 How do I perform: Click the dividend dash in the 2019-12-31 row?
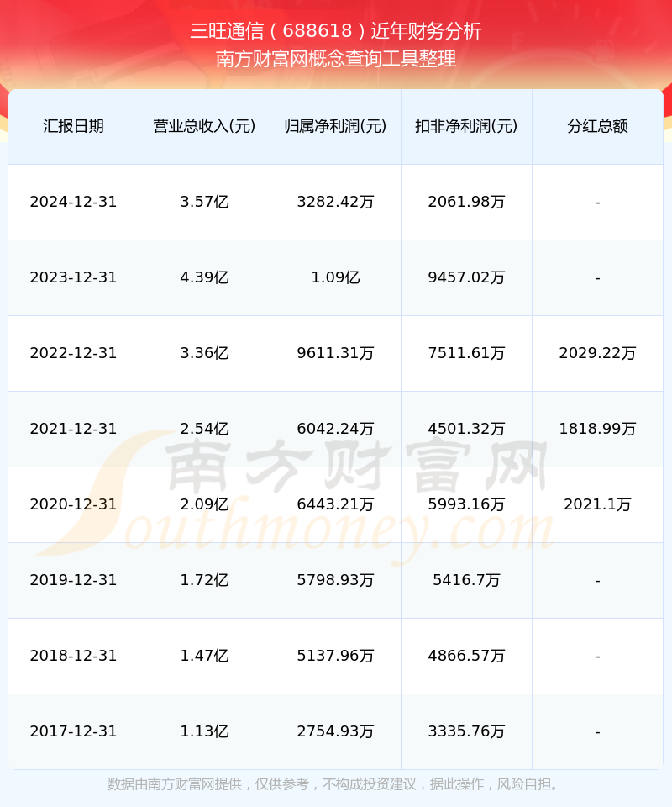tap(597, 581)
